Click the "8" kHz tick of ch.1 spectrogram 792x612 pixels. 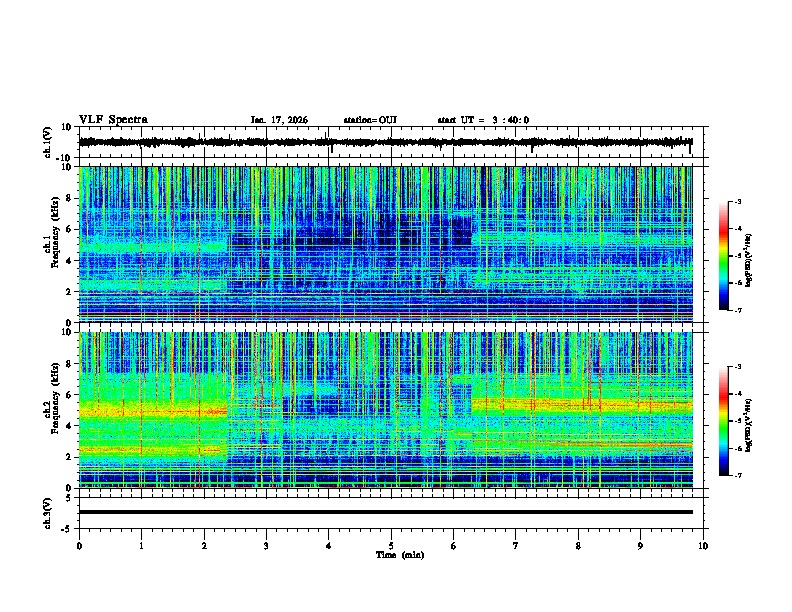pos(69,198)
